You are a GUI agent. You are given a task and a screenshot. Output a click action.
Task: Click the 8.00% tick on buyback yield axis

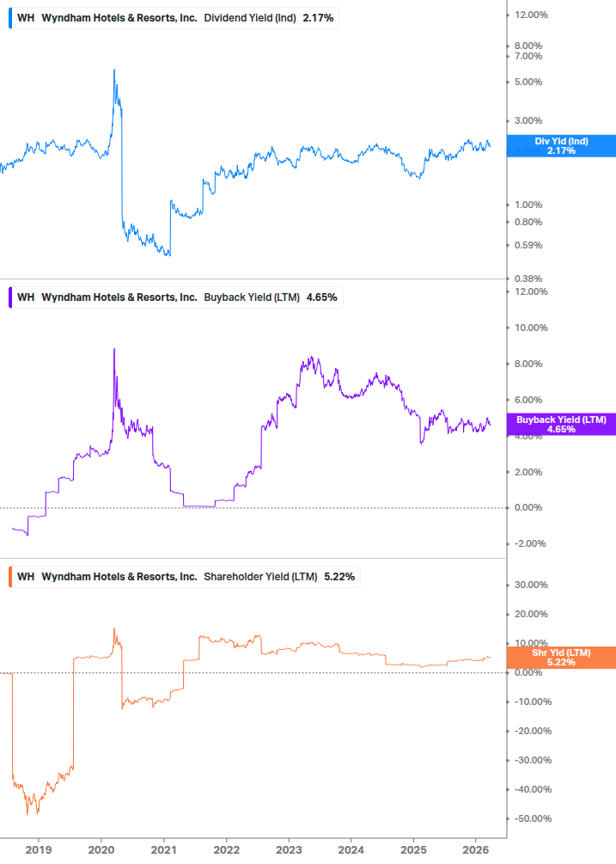(x=528, y=365)
